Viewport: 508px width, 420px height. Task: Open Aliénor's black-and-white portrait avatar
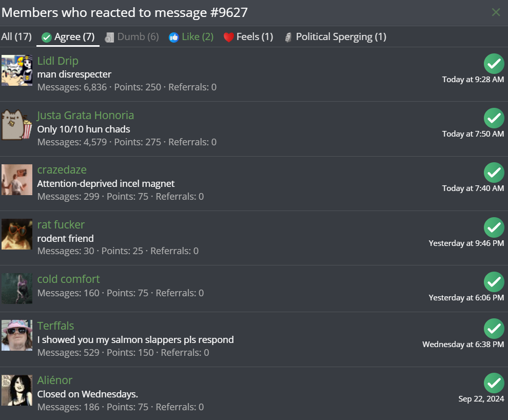pyautogui.click(x=17, y=390)
